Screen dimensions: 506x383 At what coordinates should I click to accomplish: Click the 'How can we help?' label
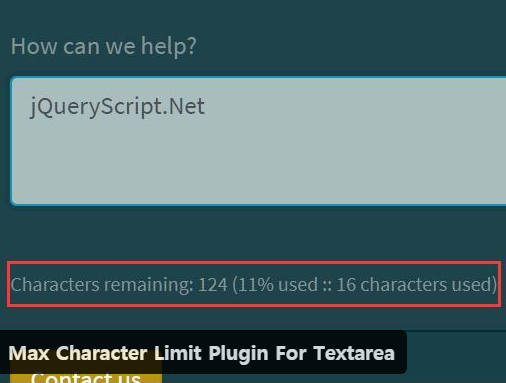pyautogui.click(x=104, y=46)
